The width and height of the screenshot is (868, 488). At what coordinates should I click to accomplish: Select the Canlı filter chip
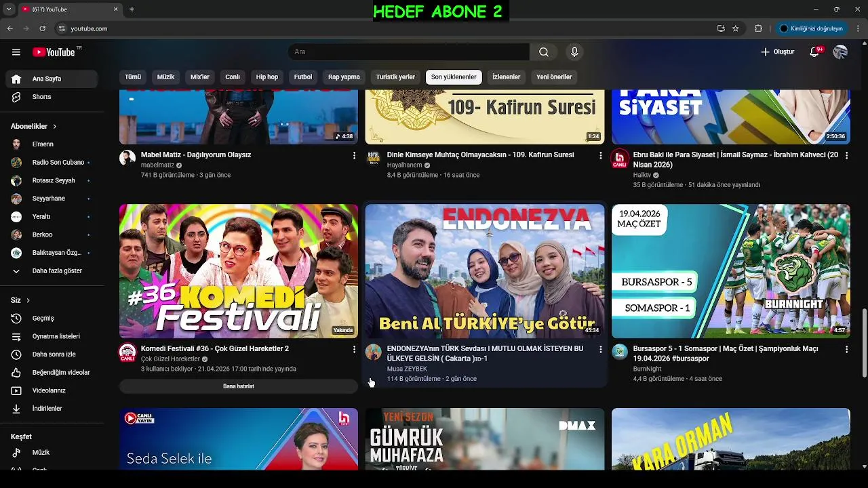point(233,77)
